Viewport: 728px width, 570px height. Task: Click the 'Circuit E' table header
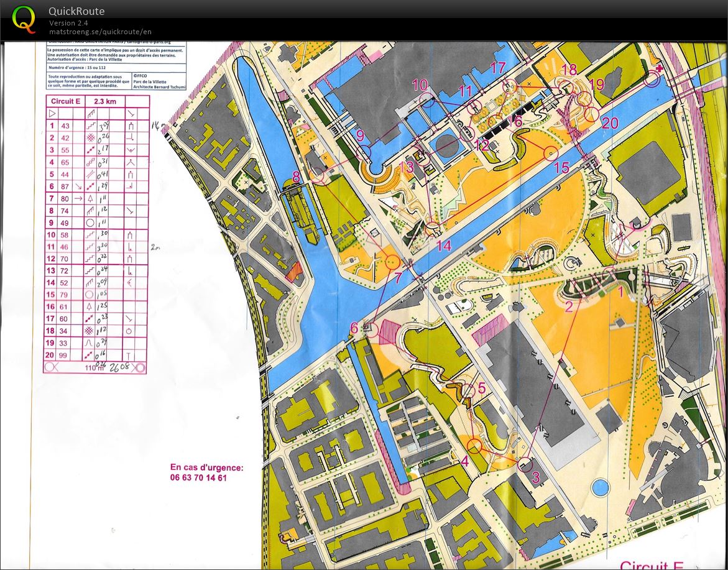click(65, 101)
